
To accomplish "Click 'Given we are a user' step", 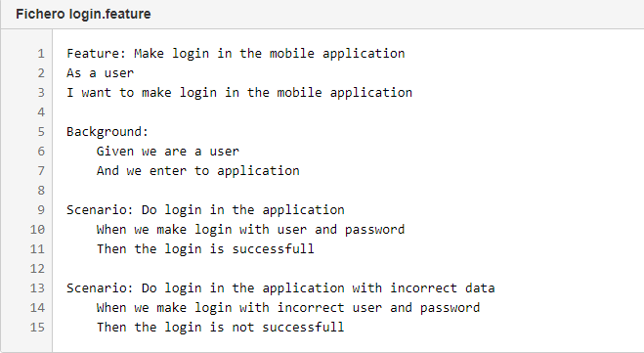I will click(167, 152).
